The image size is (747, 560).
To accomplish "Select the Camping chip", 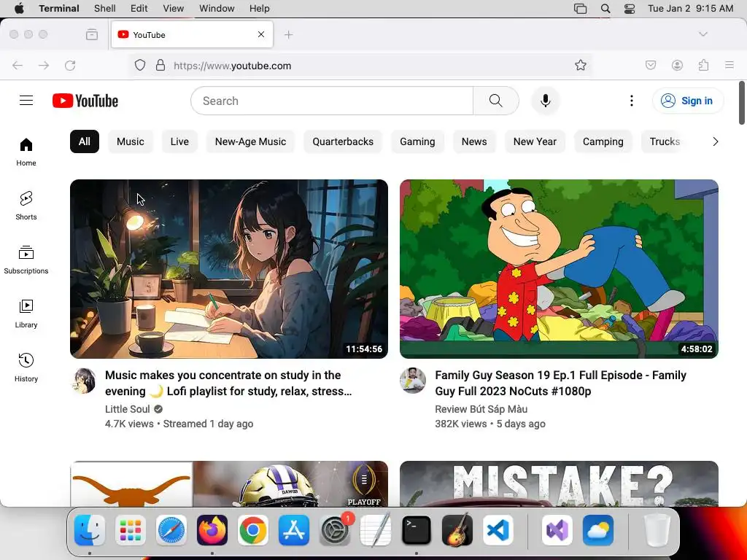I will coord(603,141).
